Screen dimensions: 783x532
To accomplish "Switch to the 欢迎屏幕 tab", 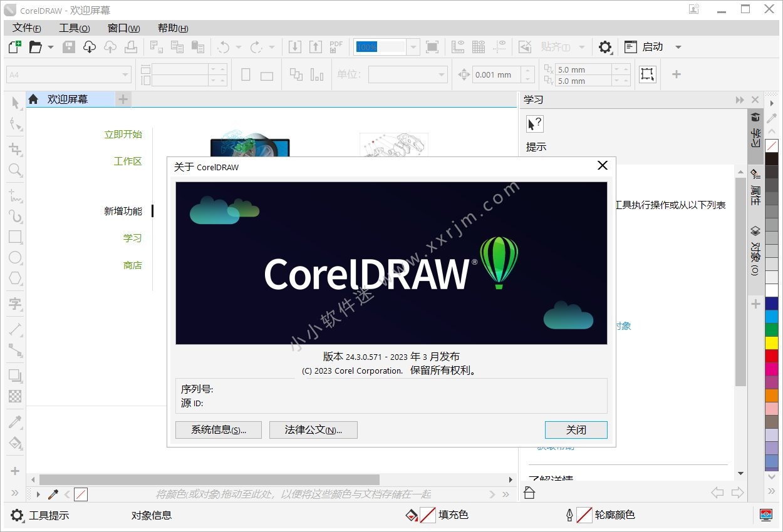I will click(70, 99).
